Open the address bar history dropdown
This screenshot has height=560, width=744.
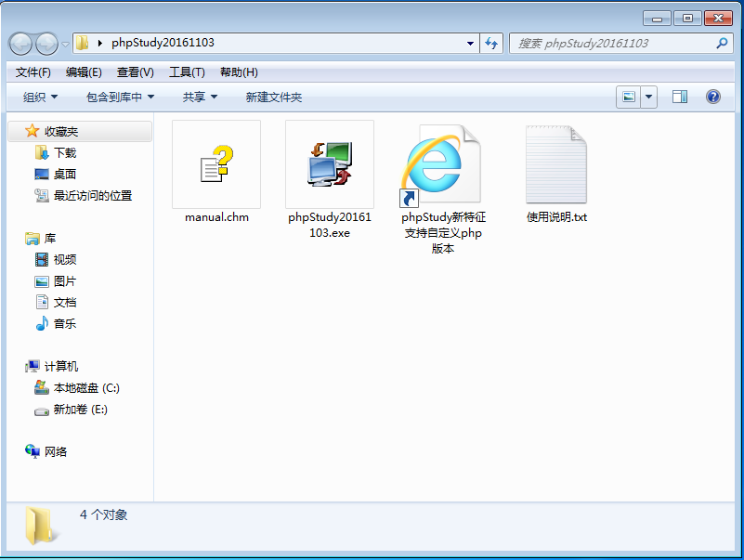(x=470, y=44)
